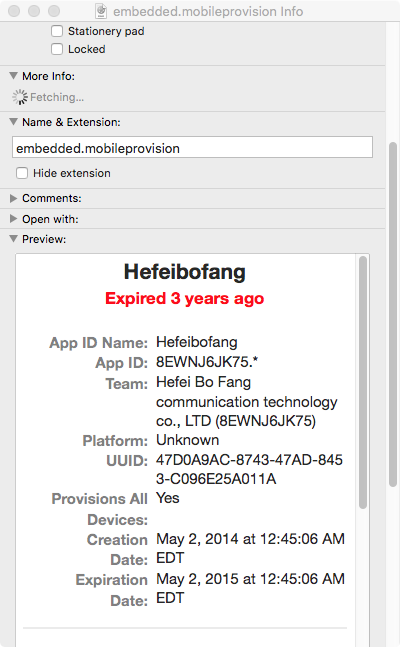This screenshot has height=647, width=400.
Task: Click the Hefeibofang preview heading
Action: tap(185, 272)
